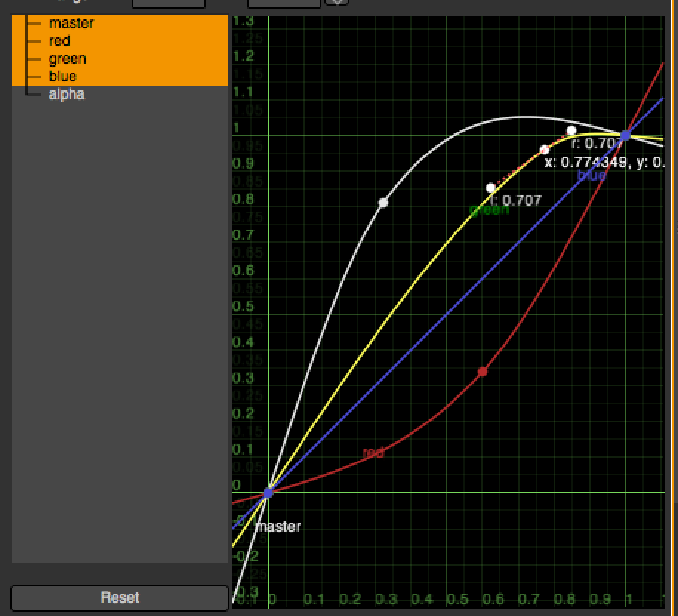The width and height of the screenshot is (678, 616).
Task: Click the 'green' curve label in graph
Action: tap(489, 210)
